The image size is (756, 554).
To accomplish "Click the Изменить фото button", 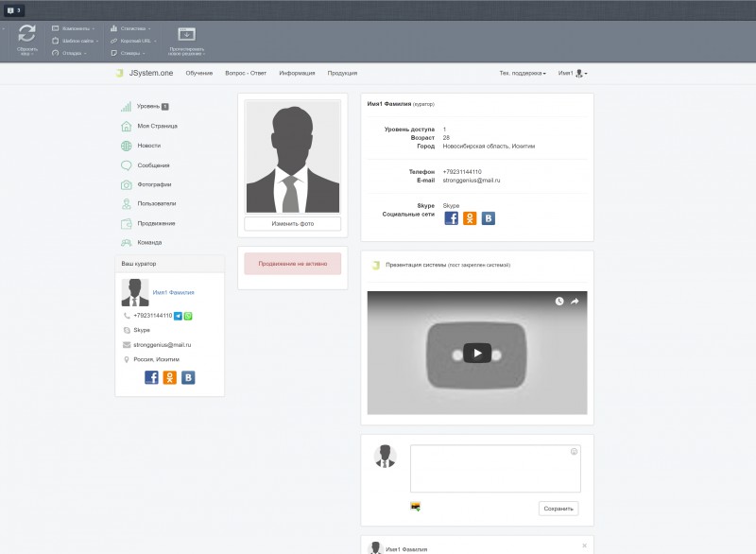I will pyautogui.click(x=293, y=224).
